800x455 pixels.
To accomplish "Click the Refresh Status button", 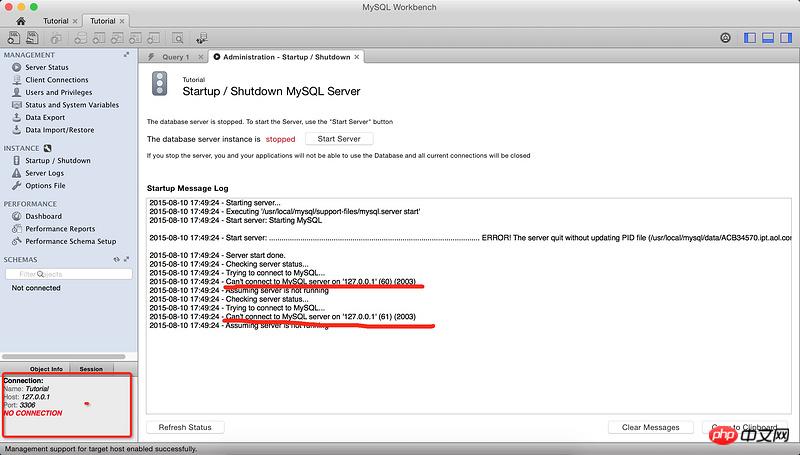I will (185, 427).
